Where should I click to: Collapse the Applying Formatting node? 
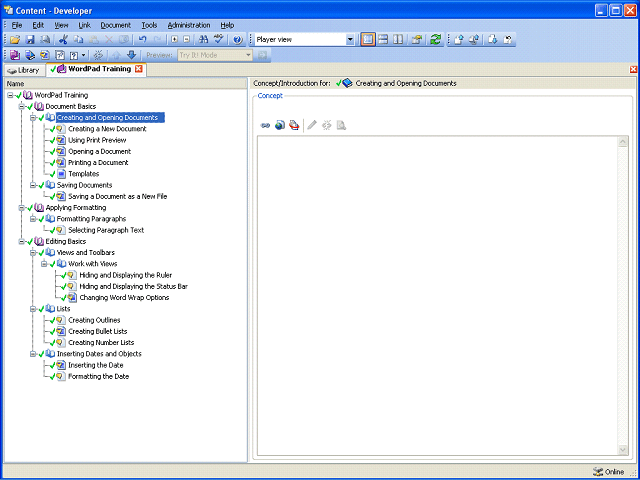[x=22, y=208]
